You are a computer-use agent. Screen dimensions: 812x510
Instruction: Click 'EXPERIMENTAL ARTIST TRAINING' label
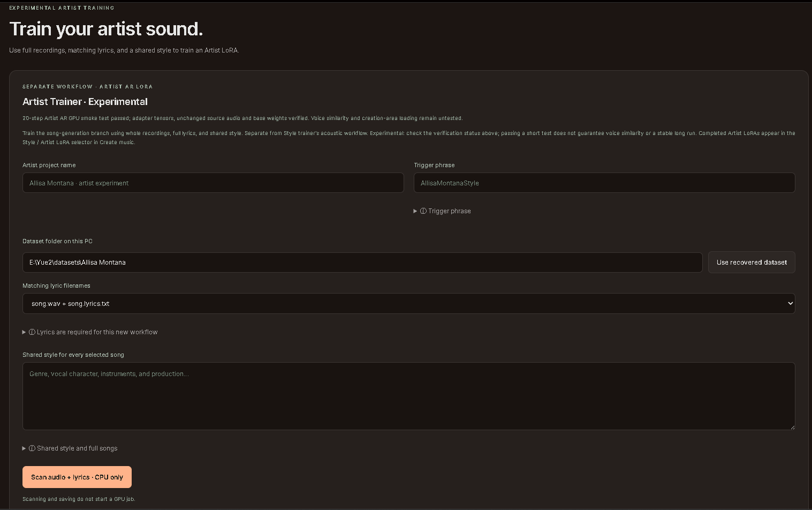click(x=62, y=8)
